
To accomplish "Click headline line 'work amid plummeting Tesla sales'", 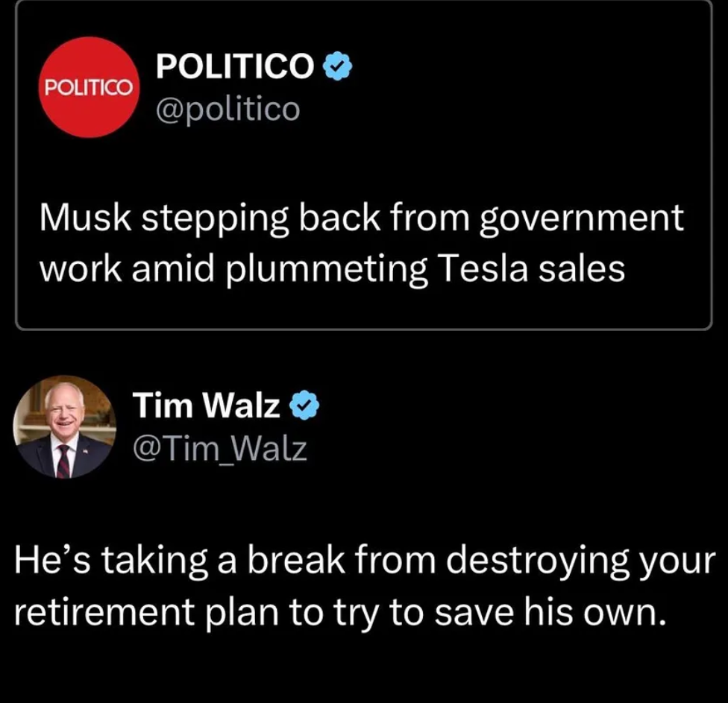I will pyautogui.click(x=333, y=270).
